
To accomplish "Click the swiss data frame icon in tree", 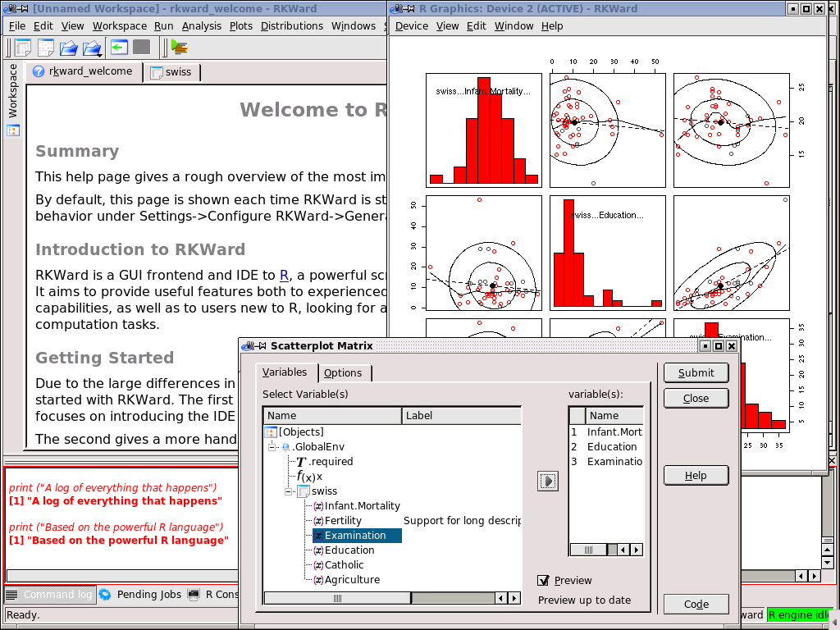I will coord(304,491).
